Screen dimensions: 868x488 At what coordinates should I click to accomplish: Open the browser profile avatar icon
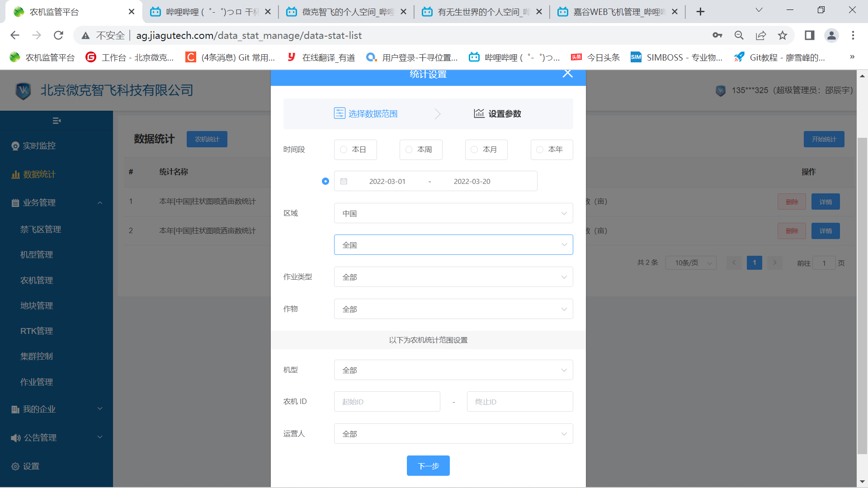[x=831, y=35]
